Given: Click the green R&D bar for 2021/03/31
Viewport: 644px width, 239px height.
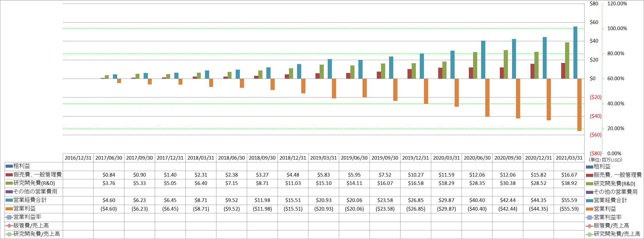Looking at the screenshot, I should tap(567, 60).
